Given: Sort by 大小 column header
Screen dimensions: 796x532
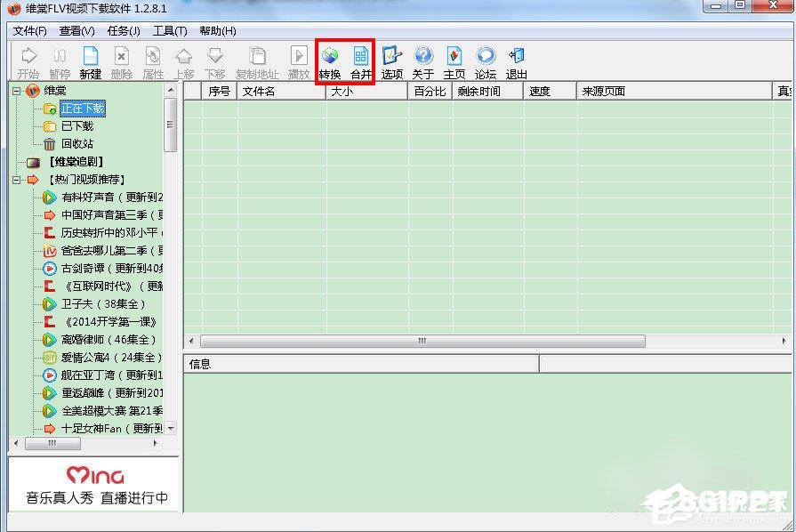Looking at the screenshot, I should 367,92.
